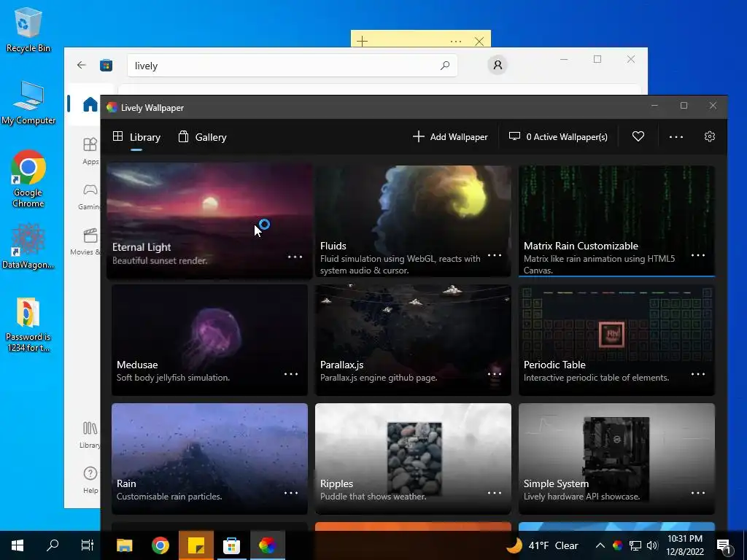Select the Ripples wallpaper thumbnail
The width and height of the screenshot is (747, 560).
click(x=413, y=459)
